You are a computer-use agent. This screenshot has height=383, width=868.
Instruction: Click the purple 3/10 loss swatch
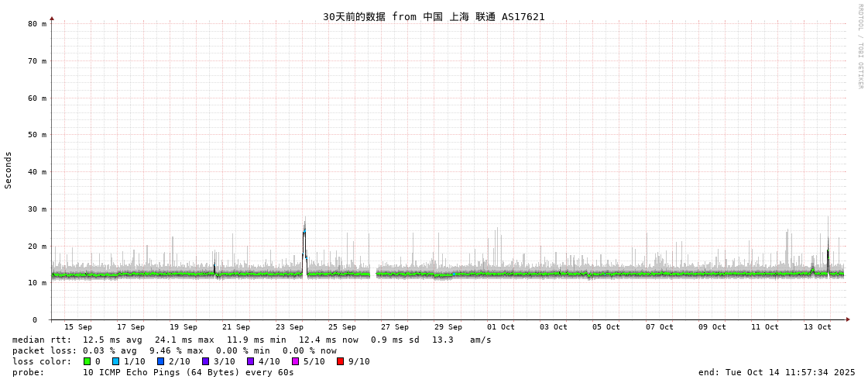205,361
